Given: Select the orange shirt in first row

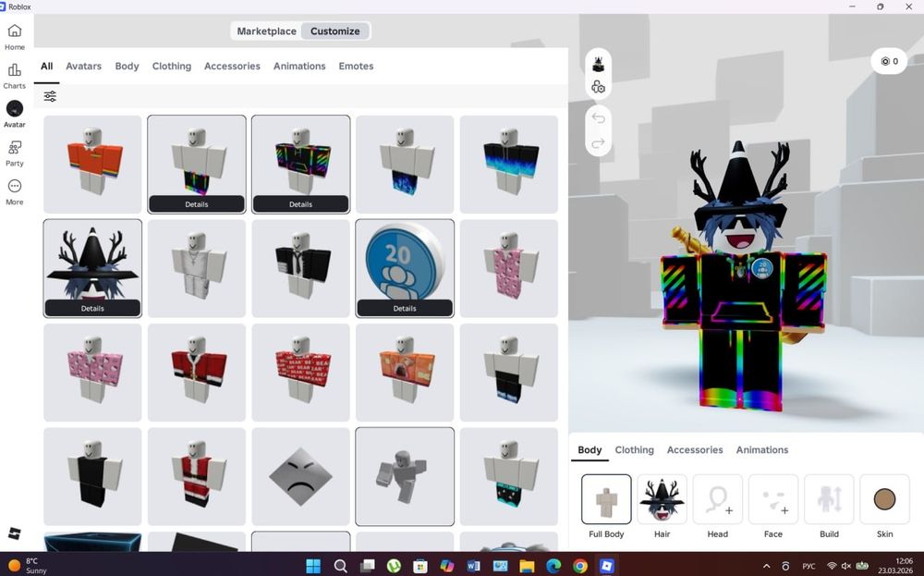Looking at the screenshot, I should pyautogui.click(x=92, y=164).
